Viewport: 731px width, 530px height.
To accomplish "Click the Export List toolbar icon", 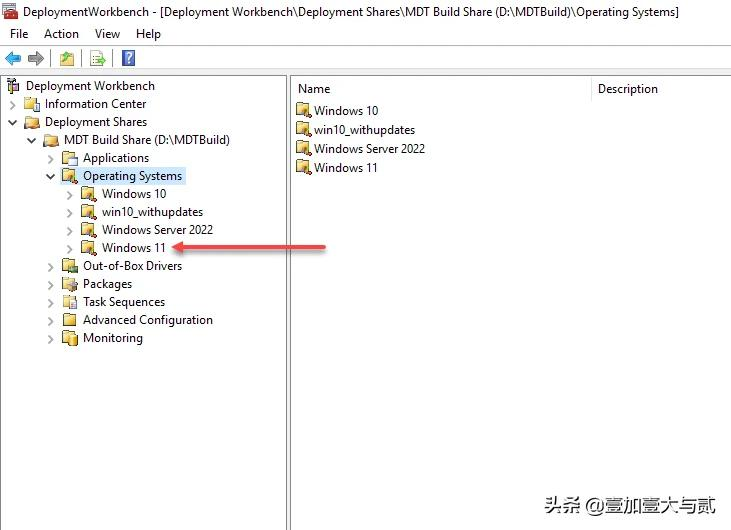I will point(98,58).
